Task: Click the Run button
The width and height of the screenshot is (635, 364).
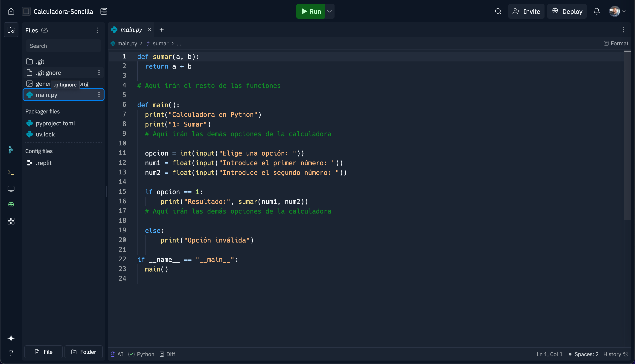Action: pos(311,12)
